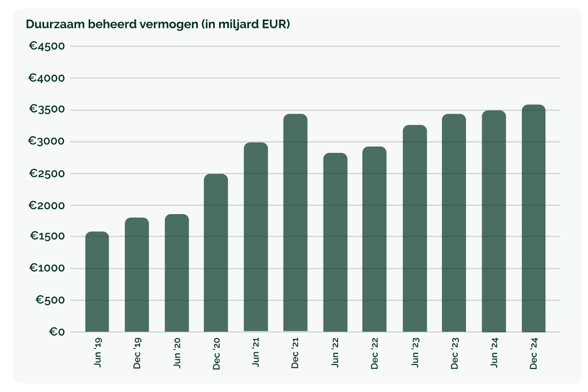
Task: Select the Dec '22 bar
Action: point(374,239)
